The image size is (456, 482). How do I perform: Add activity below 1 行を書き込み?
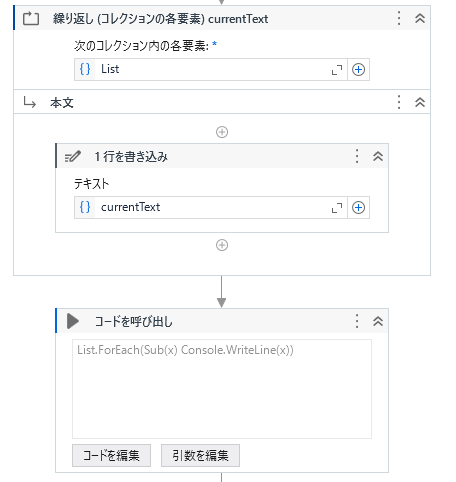[x=222, y=245]
